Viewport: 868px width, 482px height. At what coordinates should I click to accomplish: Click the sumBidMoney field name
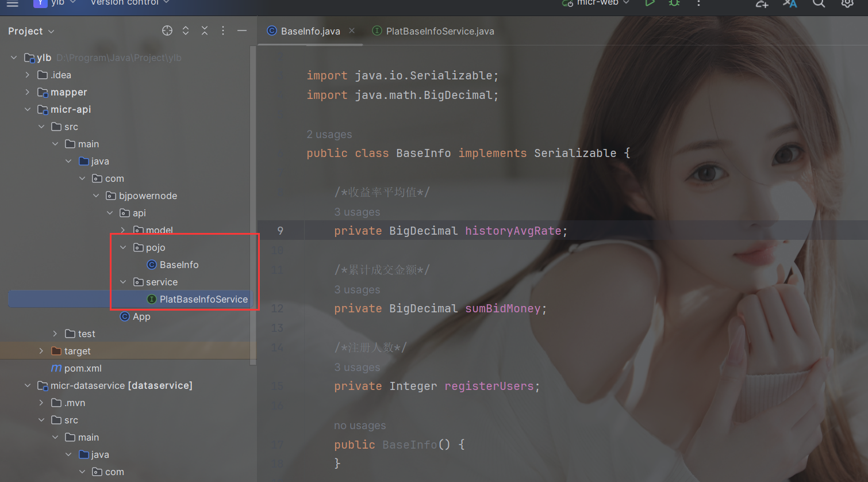point(503,308)
